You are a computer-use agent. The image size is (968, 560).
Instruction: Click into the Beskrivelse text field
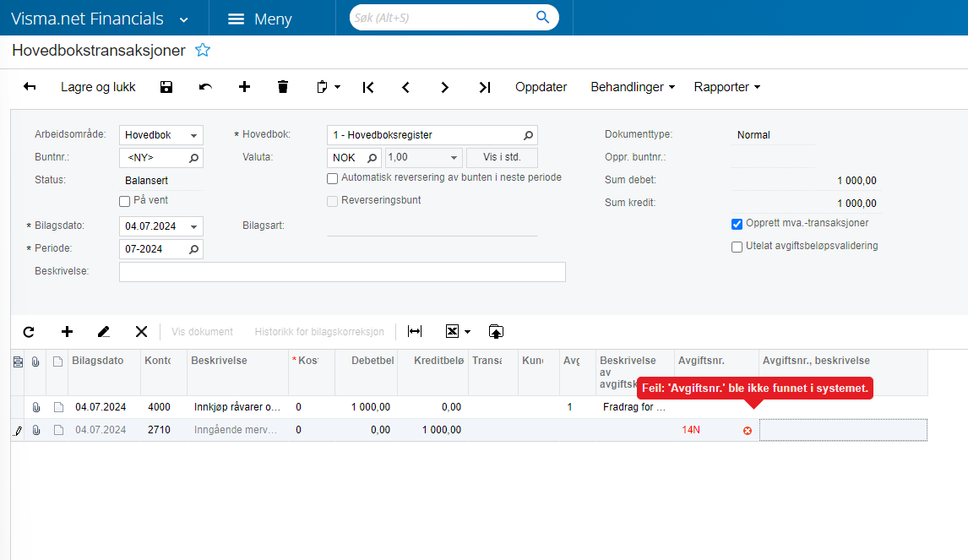coord(342,272)
